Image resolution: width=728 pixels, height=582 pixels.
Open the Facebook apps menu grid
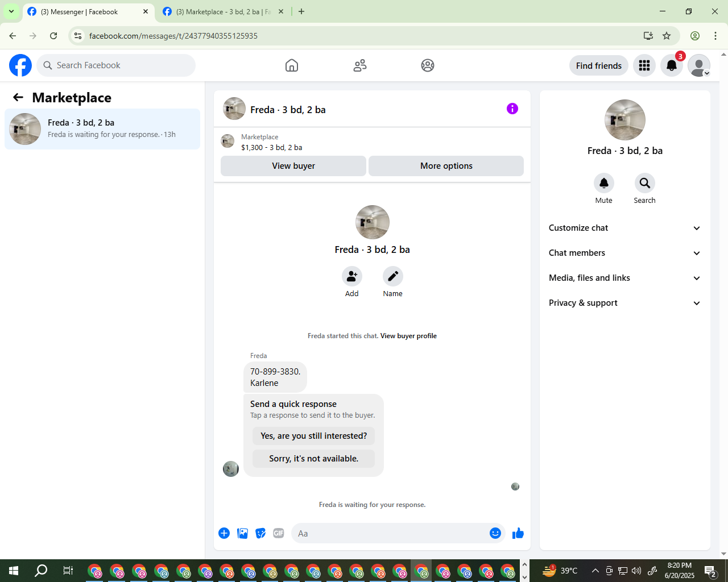click(644, 65)
